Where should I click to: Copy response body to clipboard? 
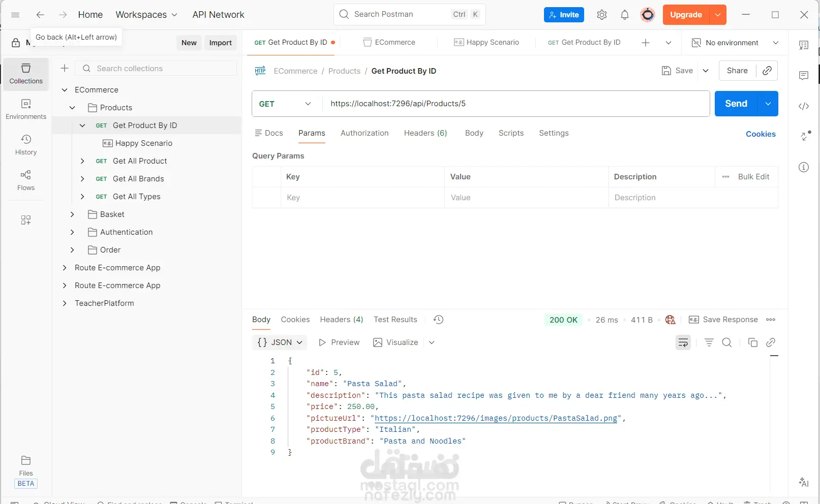(x=753, y=342)
